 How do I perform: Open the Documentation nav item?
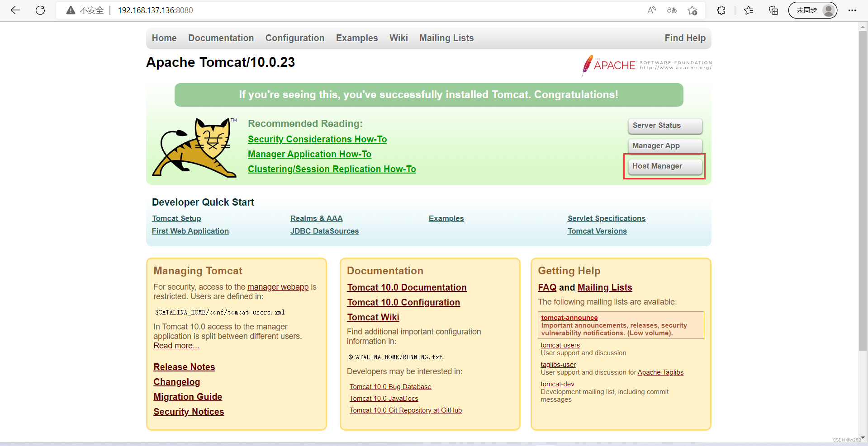click(x=221, y=38)
